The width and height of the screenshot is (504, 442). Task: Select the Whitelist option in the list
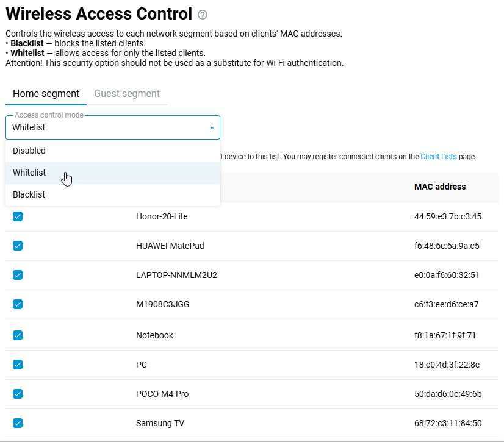click(x=29, y=173)
